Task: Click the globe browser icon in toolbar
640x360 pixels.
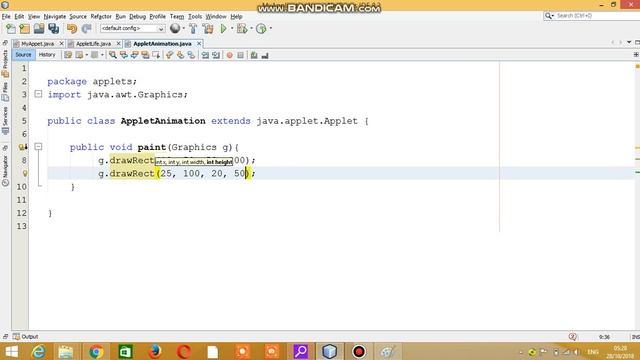Action: (x=175, y=28)
